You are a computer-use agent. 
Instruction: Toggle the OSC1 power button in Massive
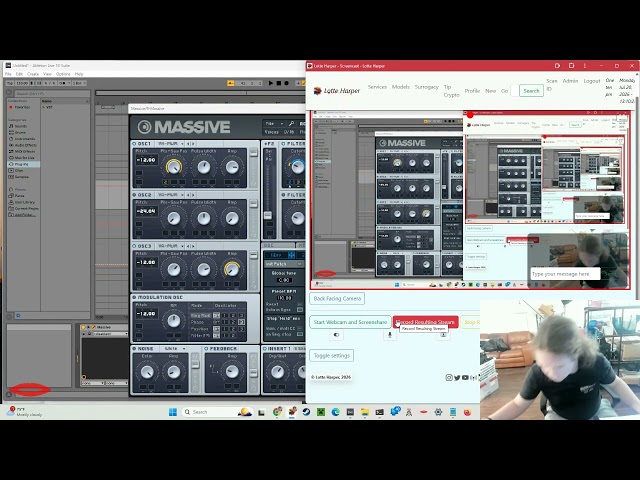[134, 144]
